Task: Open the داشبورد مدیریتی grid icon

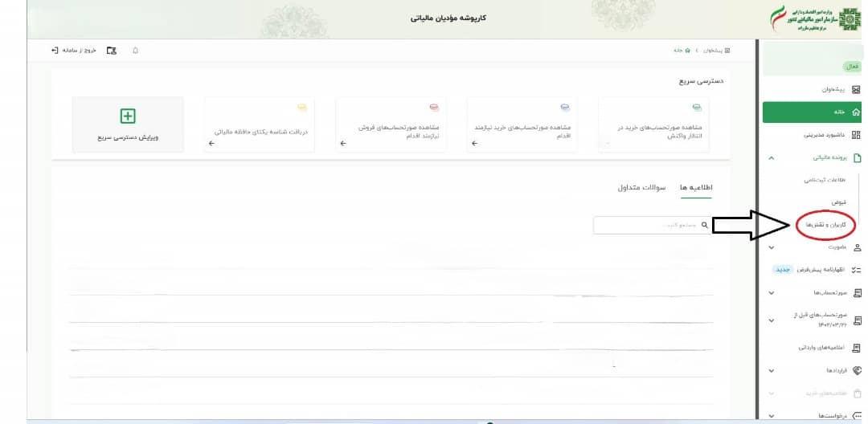Action: 856,134
